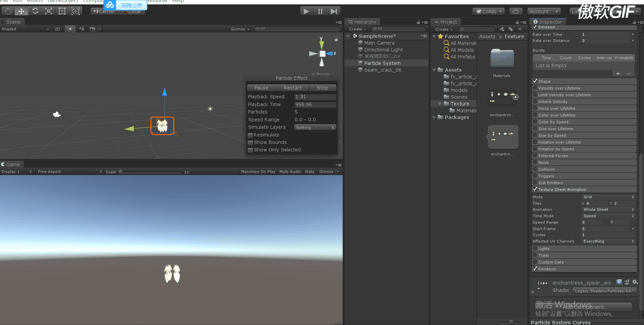Open the Animation Whole Sheet dropdown

click(609, 209)
